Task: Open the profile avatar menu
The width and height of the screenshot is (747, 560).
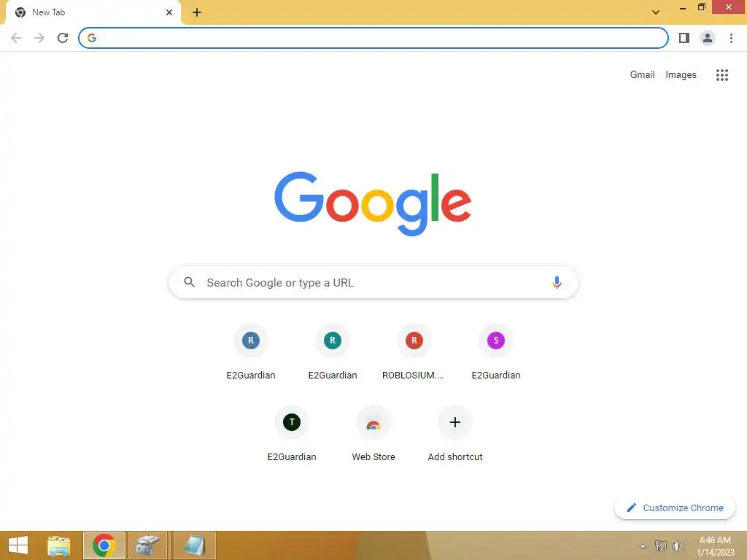Action: pyautogui.click(x=708, y=38)
